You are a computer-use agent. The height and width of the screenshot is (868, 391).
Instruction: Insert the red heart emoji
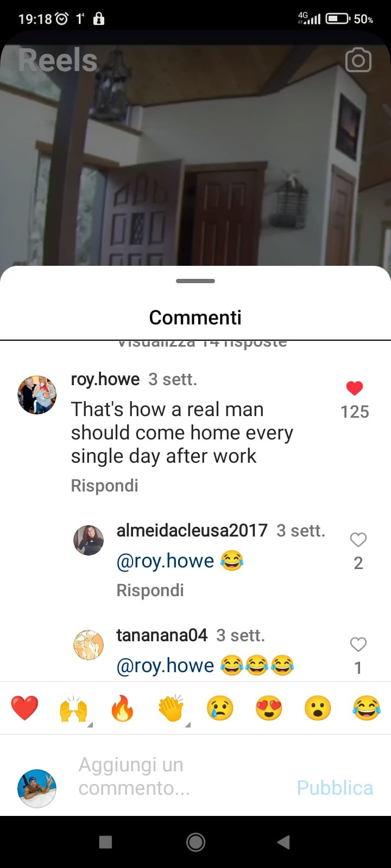pos(24,708)
